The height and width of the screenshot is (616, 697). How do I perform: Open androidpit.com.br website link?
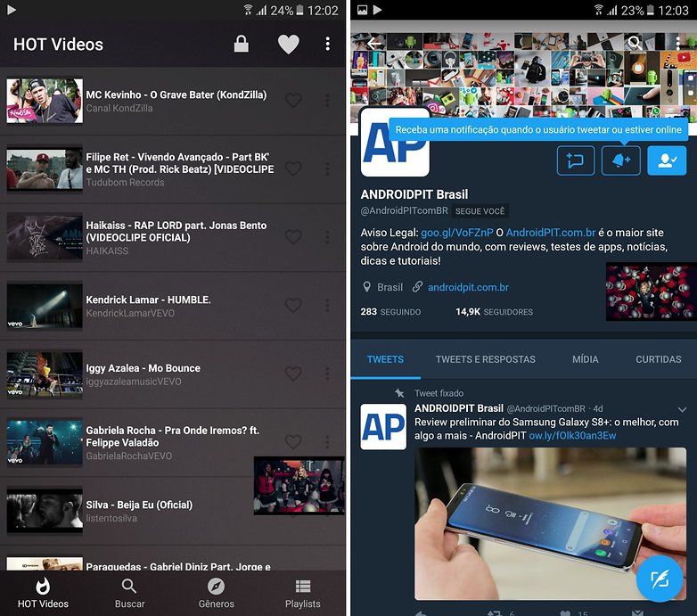468,288
